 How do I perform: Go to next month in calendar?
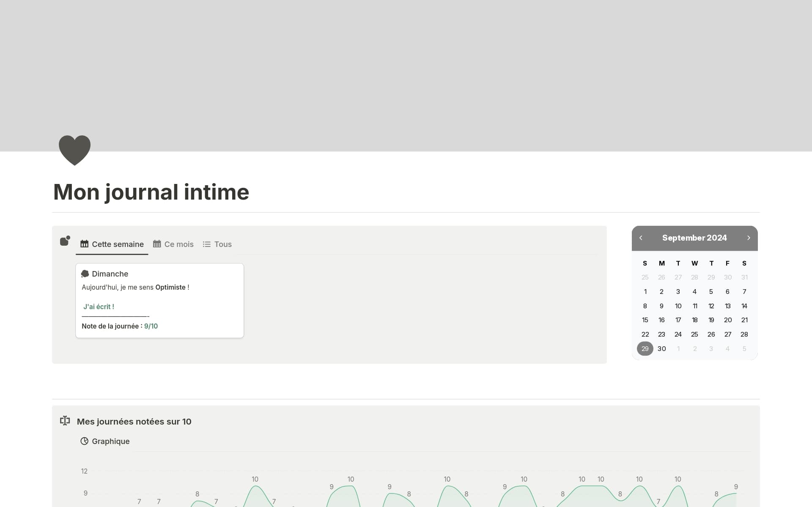(x=748, y=238)
